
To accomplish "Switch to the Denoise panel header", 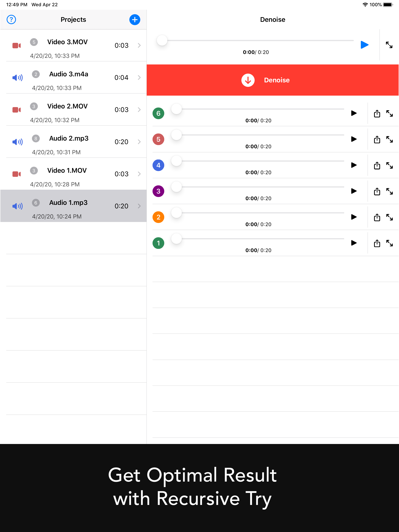I will click(272, 19).
